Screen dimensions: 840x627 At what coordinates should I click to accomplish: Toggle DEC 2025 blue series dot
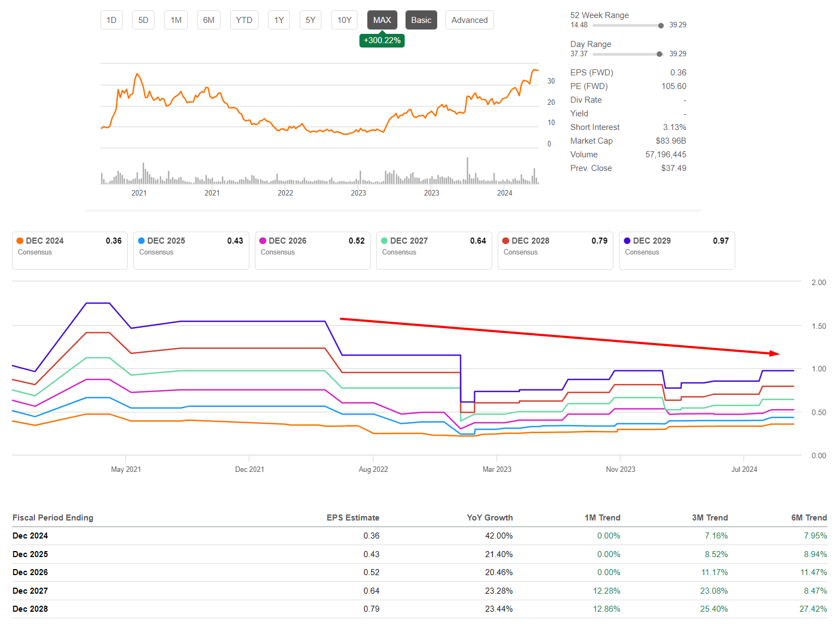[x=141, y=241]
